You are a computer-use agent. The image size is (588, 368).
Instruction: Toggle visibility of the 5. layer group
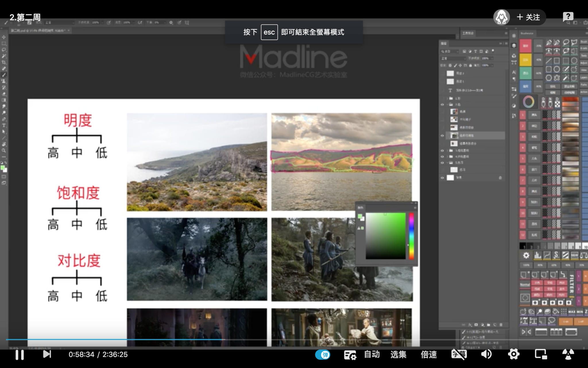pos(442,163)
